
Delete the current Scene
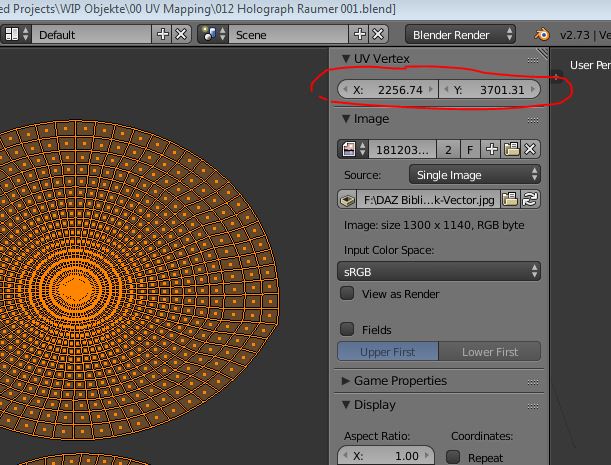[378, 34]
